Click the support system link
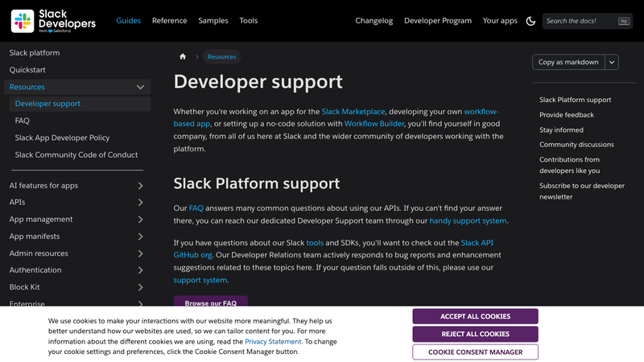Screen dimensions: 644x362 tap(200, 280)
